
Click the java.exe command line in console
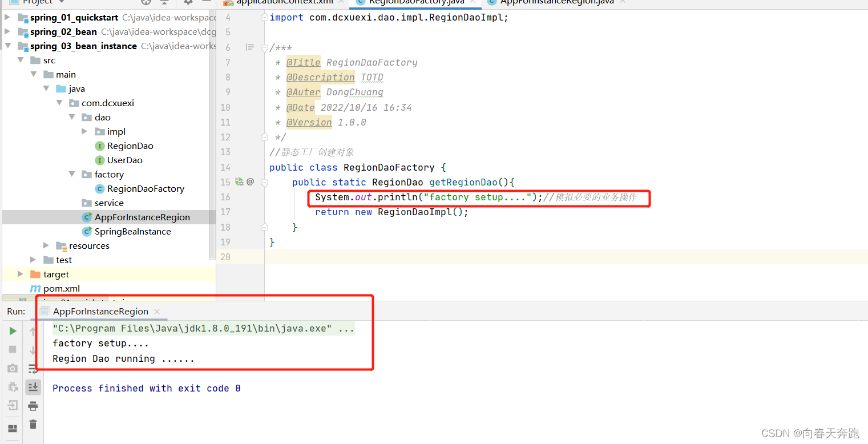pyautogui.click(x=204, y=329)
